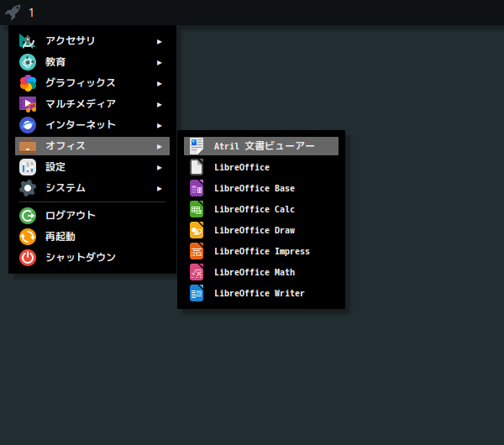Click the オフィス briefcase icon
This screenshot has height=445, width=504.
[x=28, y=146]
